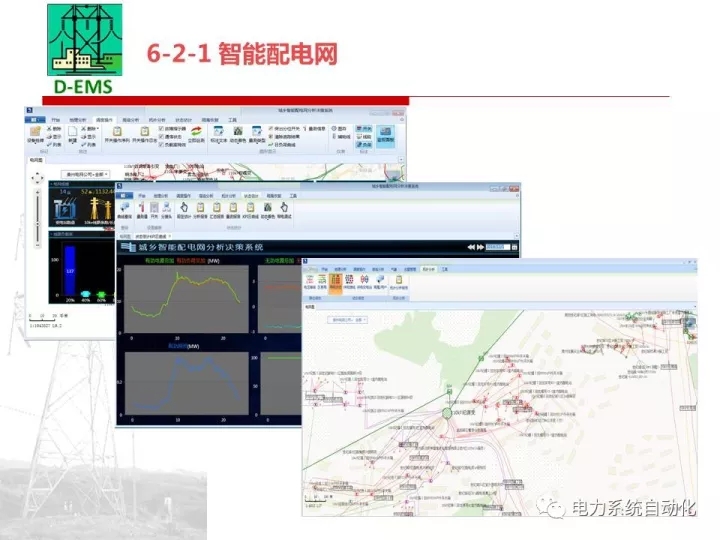The width and height of the screenshot is (720, 540).
Task: Select the 动态着色 icon in back window ribbon
Action: (x=238, y=134)
